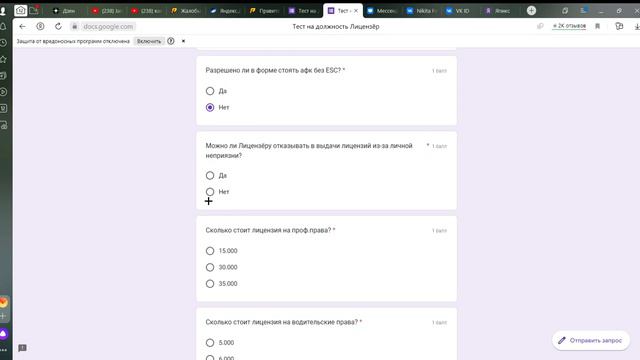Open sidebar three-dots more menu

[4, 350]
